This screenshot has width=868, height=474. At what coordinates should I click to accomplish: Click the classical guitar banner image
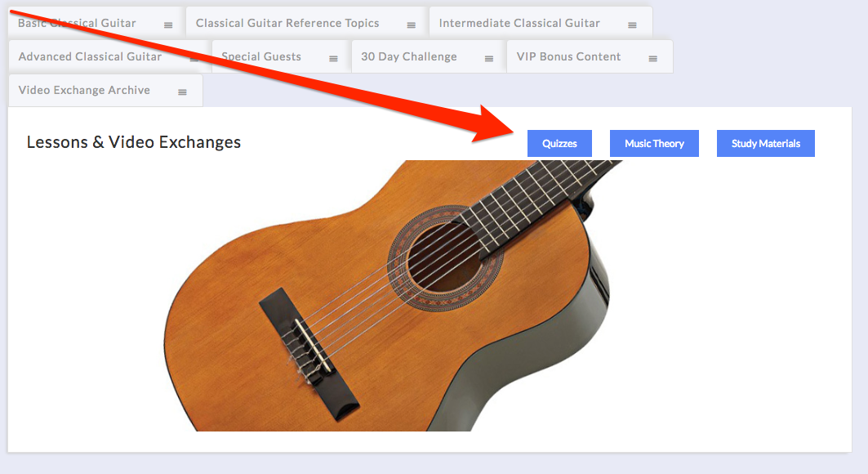pyautogui.click(x=393, y=296)
